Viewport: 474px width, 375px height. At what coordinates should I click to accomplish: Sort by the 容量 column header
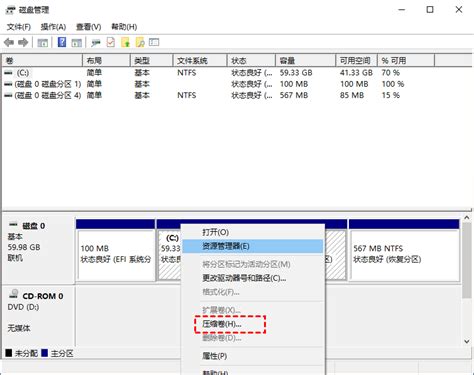pos(305,61)
